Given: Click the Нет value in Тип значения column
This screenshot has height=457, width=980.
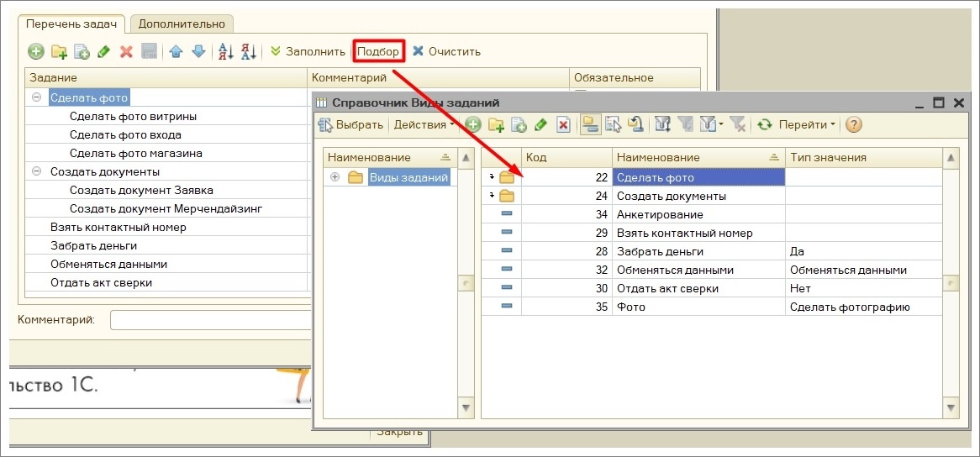Looking at the screenshot, I should point(862,289).
